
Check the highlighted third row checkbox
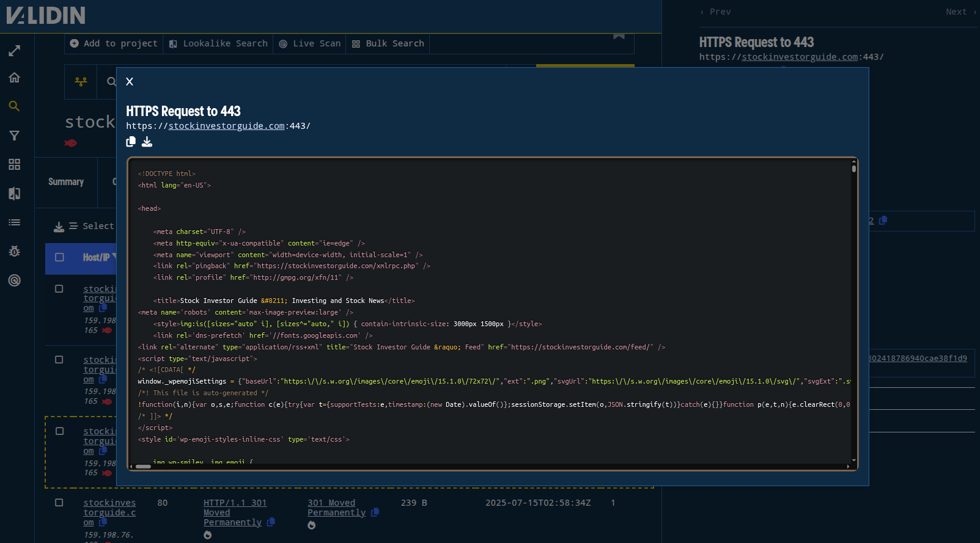click(x=59, y=431)
